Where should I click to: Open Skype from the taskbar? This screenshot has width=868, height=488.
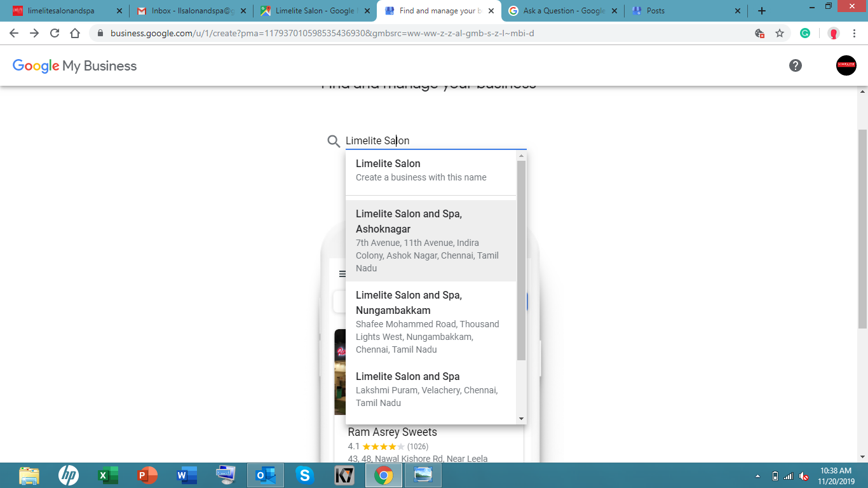tap(305, 475)
